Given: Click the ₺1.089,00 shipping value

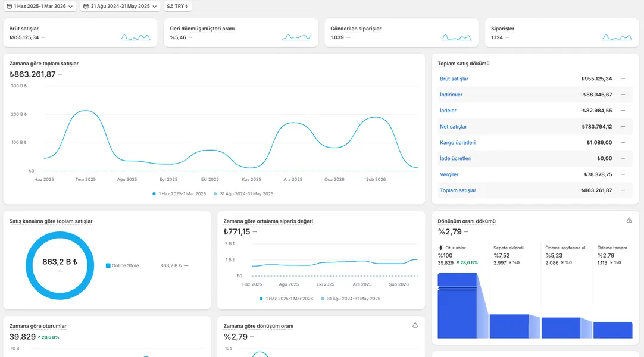Looking at the screenshot, I should click(599, 143).
